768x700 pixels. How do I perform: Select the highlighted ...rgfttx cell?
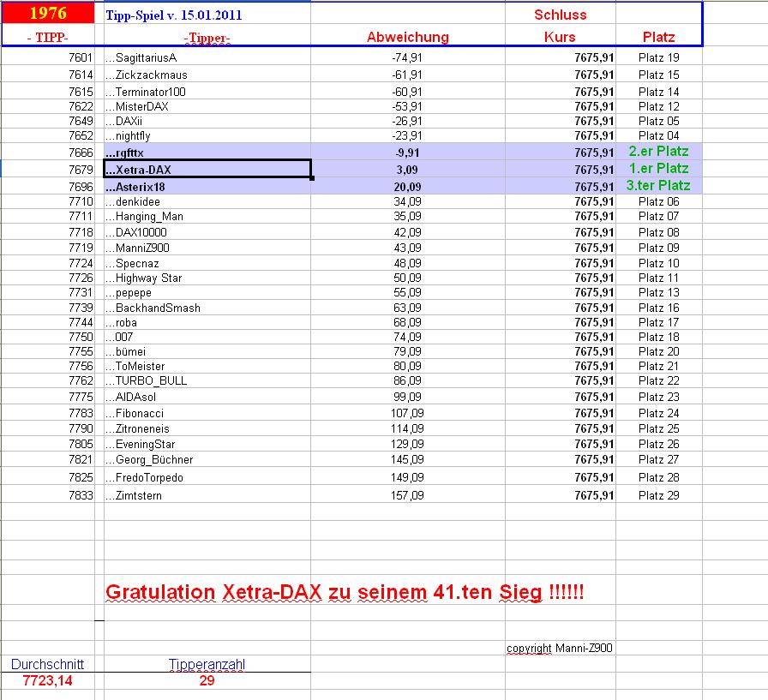(x=207, y=153)
